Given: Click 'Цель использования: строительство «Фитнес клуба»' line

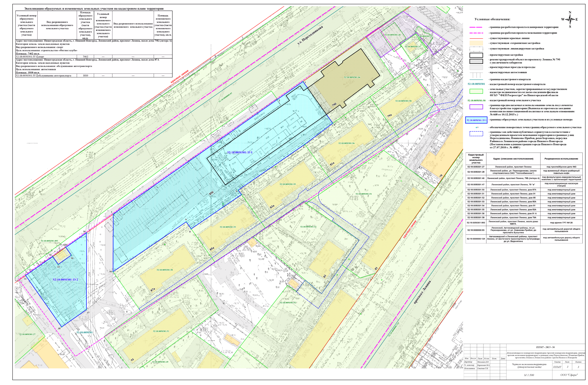Looking at the screenshot, I should pos(47,50).
